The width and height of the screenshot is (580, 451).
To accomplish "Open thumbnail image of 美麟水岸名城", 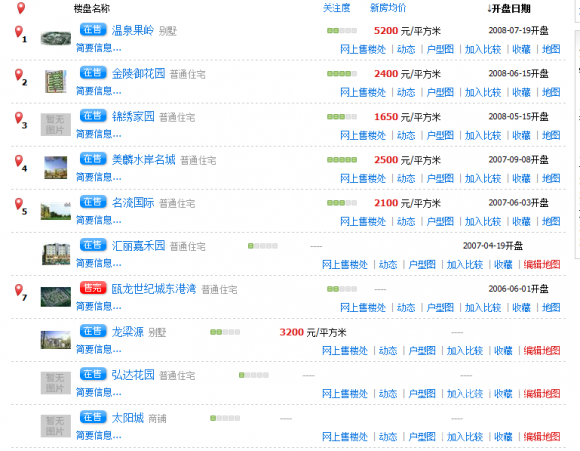I will [x=55, y=167].
